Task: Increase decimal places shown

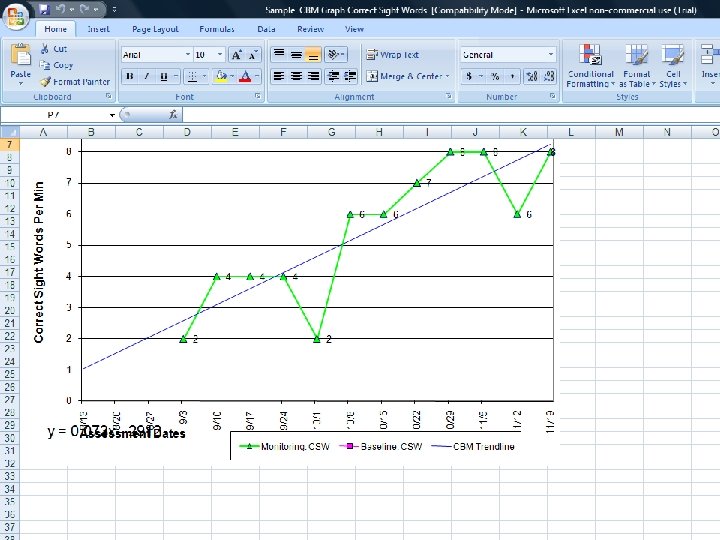Action: pyautogui.click(x=532, y=76)
